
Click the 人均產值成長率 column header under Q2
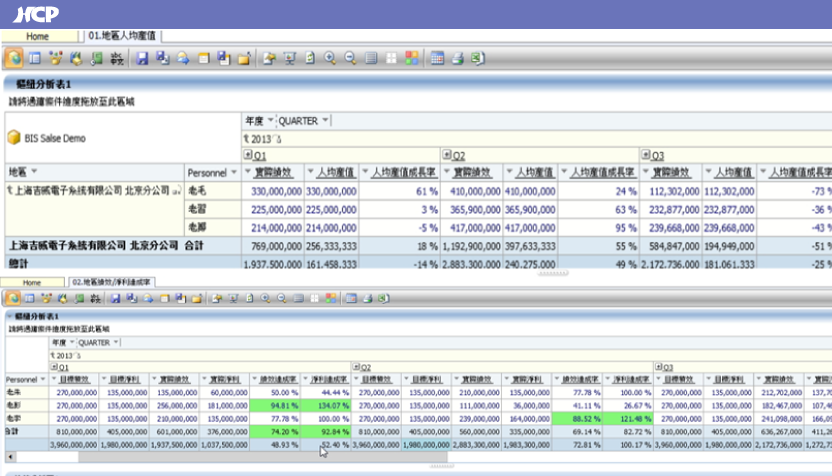click(x=602, y=172)
